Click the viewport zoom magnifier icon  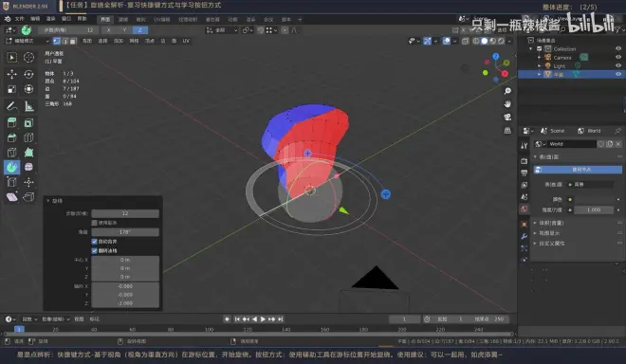click(507, 91)
